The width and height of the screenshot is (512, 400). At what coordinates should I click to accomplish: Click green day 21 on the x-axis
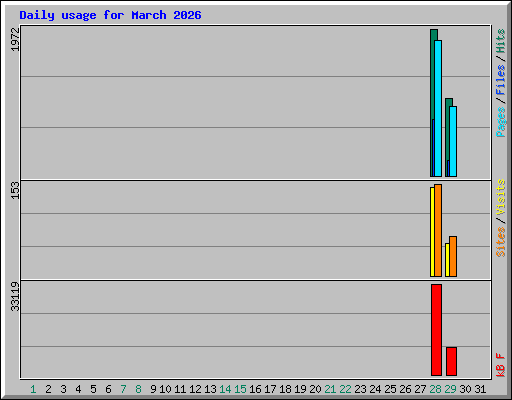[330, 389]
